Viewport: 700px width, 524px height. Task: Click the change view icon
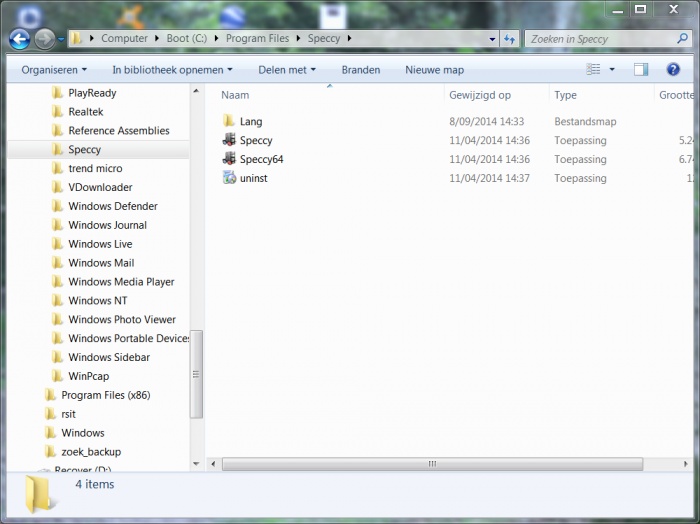click(593, 69)
